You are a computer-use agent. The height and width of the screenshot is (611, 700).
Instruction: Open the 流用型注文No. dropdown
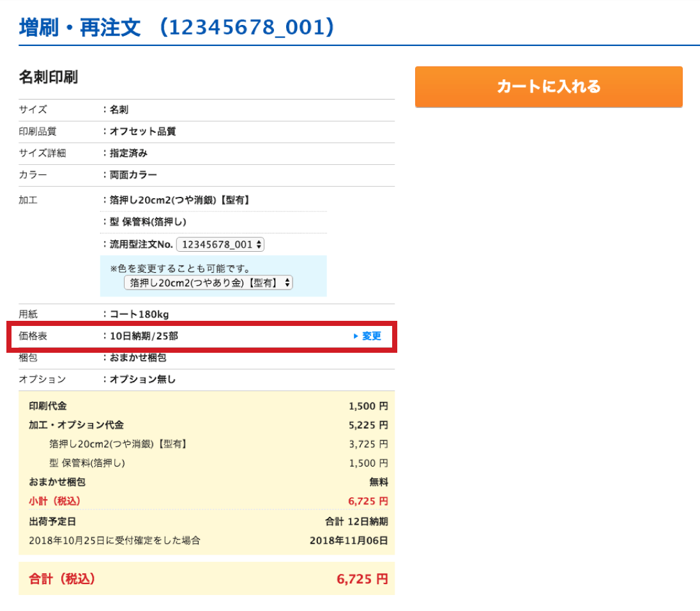[220, 244]
